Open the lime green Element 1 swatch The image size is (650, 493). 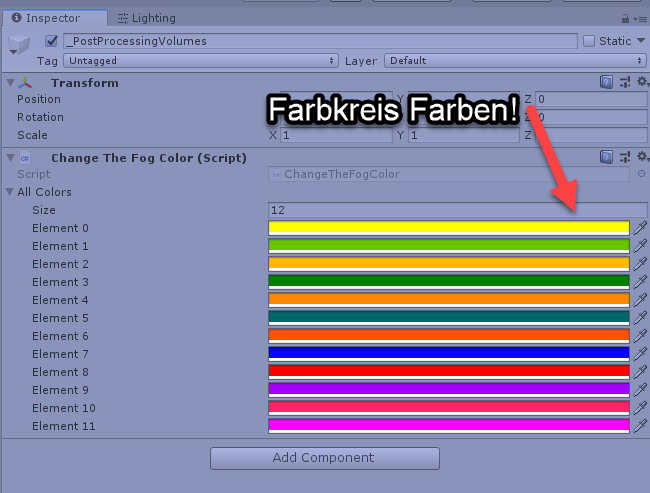[449, 245]
